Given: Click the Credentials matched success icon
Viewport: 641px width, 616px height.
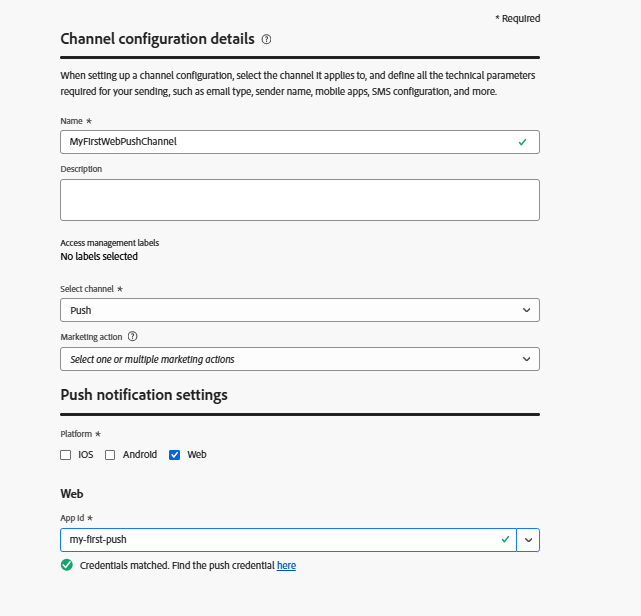Looking at the screenshot, I should click(67, 565).
